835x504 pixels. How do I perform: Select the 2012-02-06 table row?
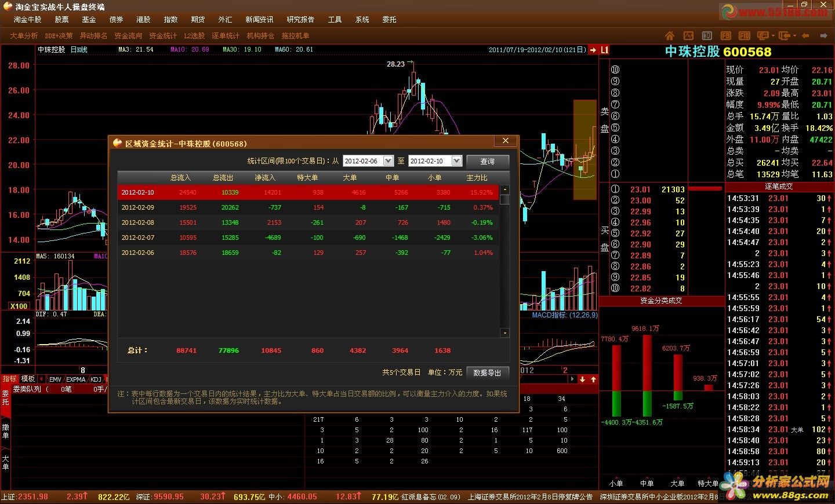(308, 253)
